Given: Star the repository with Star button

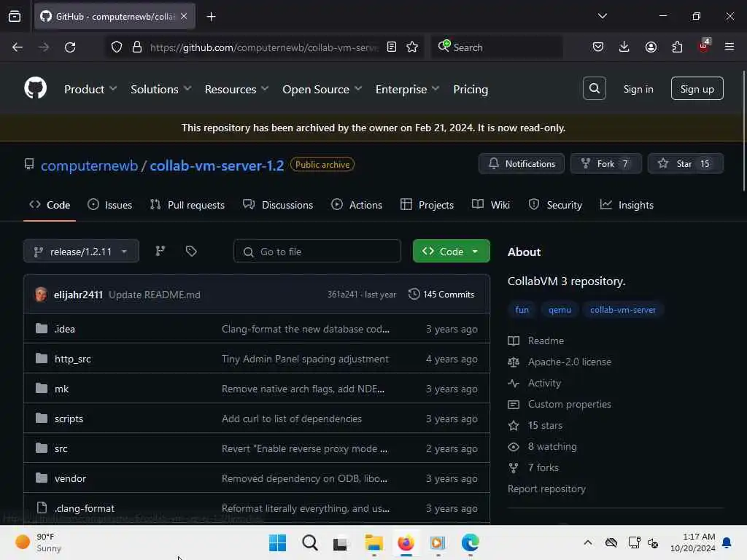Looking at the screenshot, I should point(686,164).
